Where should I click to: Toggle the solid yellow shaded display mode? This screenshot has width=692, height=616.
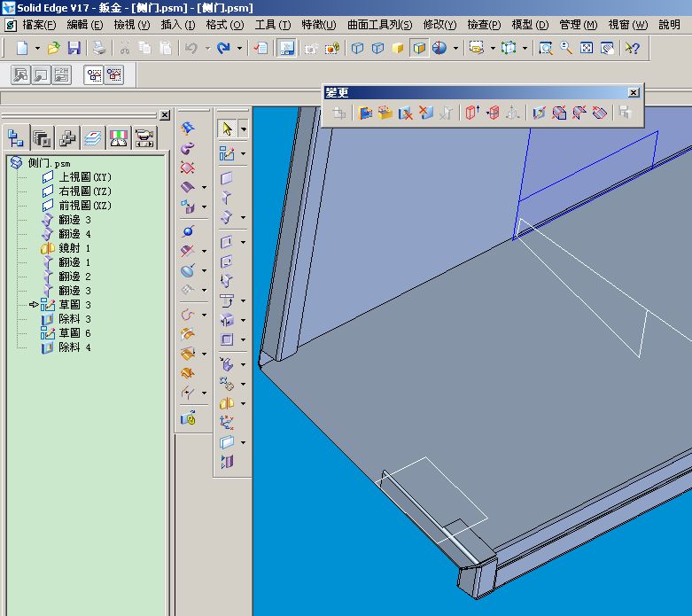398,48
